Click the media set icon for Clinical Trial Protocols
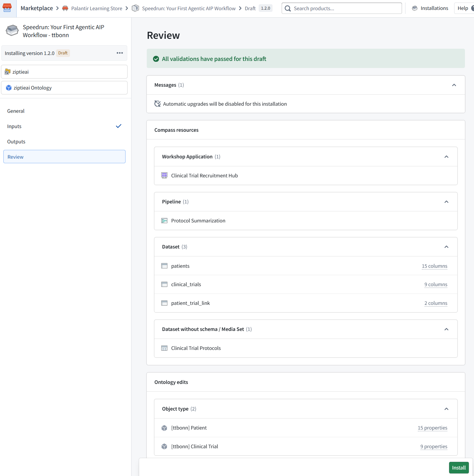 coord(164,348)
